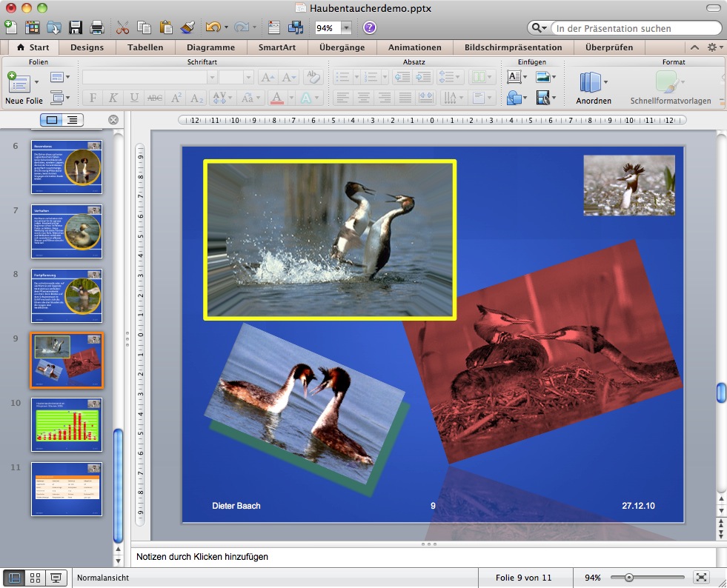The image size is (727, 588).
Task: Click the Print icon in toolbar
Action: pyautogui.click(x=96, y=28)
